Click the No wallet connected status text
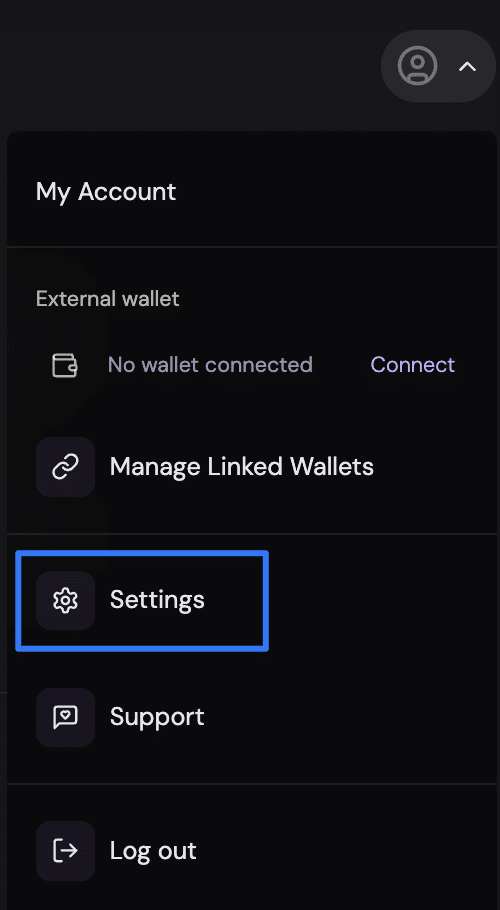500x910 pixels. (210, 364)
